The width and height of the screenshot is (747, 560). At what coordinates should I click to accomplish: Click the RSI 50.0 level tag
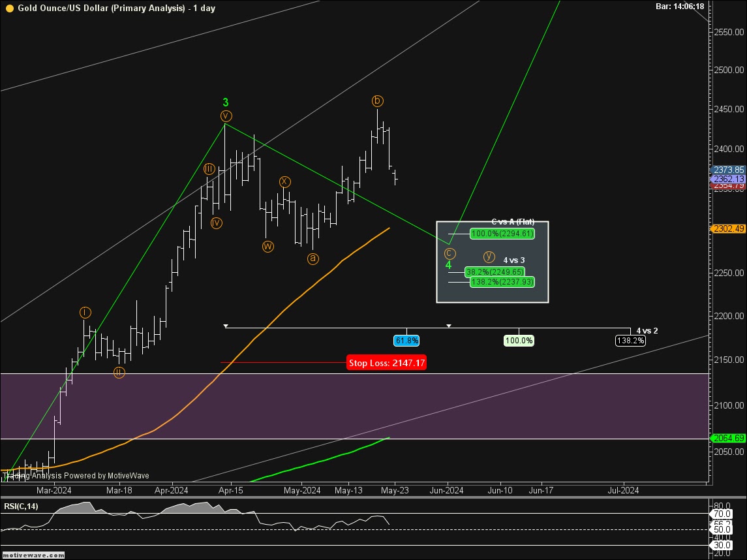click(722, 529)
